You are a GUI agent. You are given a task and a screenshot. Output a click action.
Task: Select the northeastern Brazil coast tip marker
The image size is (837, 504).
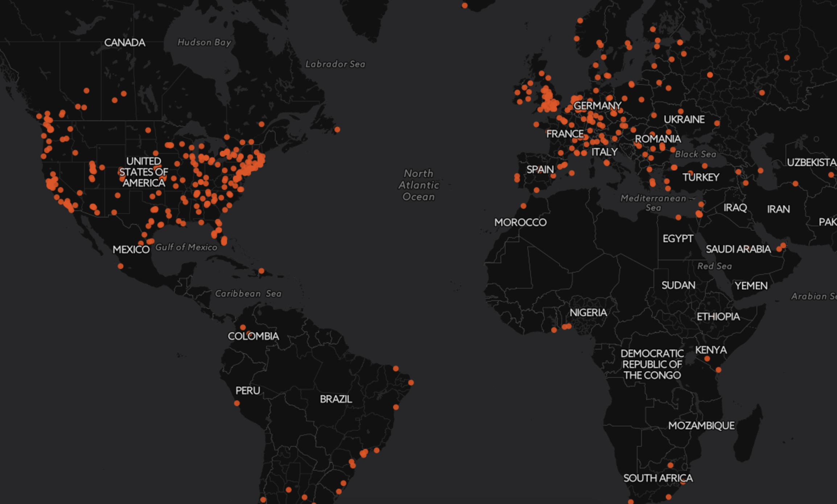411,383
